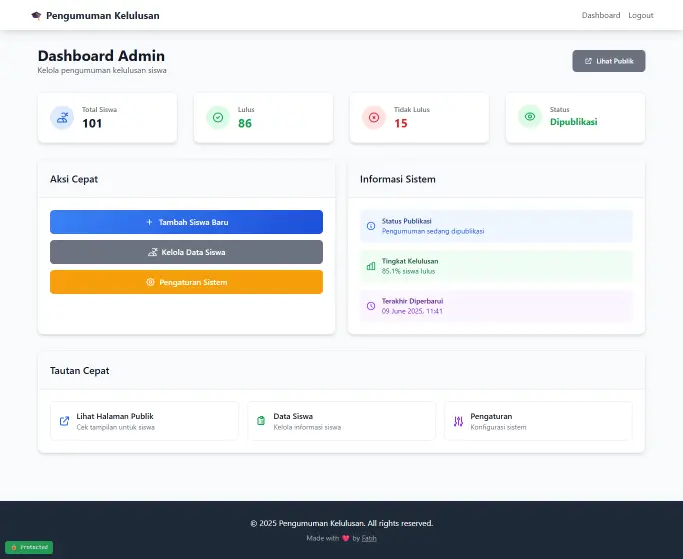683x559 pixels.
Task: Click the Pengaturan sliders icon
Action: point(457,421)
